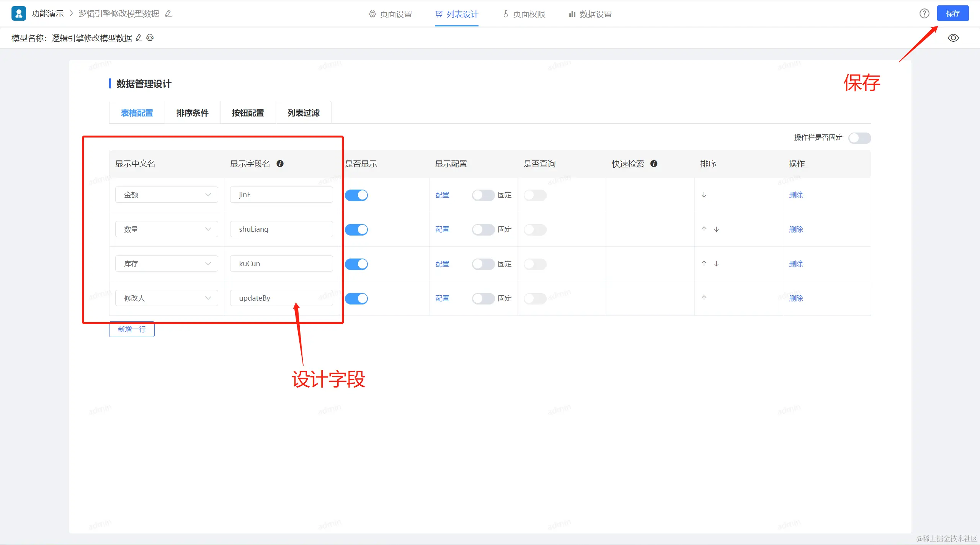Switch to the 排序条件 tab
Viewport: 980px width, 545px height.
[192, 113]
